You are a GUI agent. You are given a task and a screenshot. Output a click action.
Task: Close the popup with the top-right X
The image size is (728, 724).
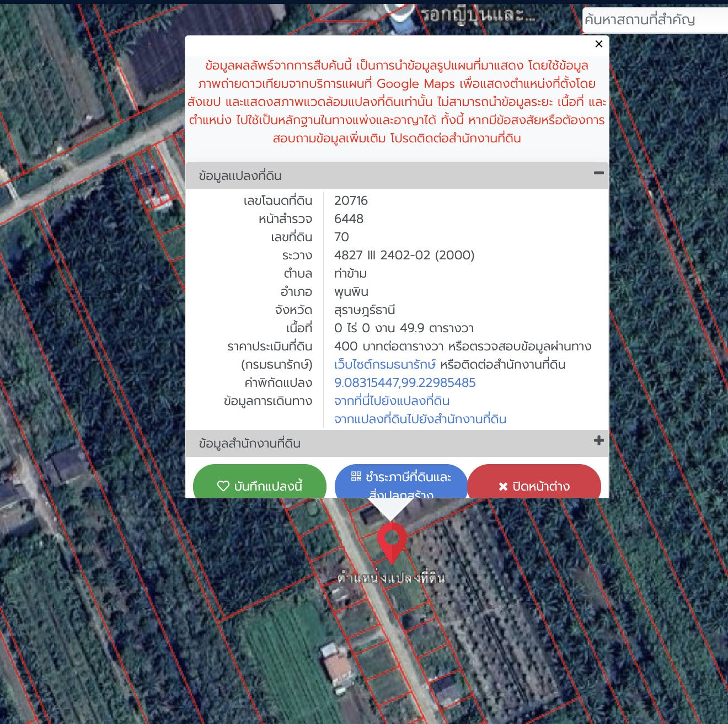tap(598, 44)
